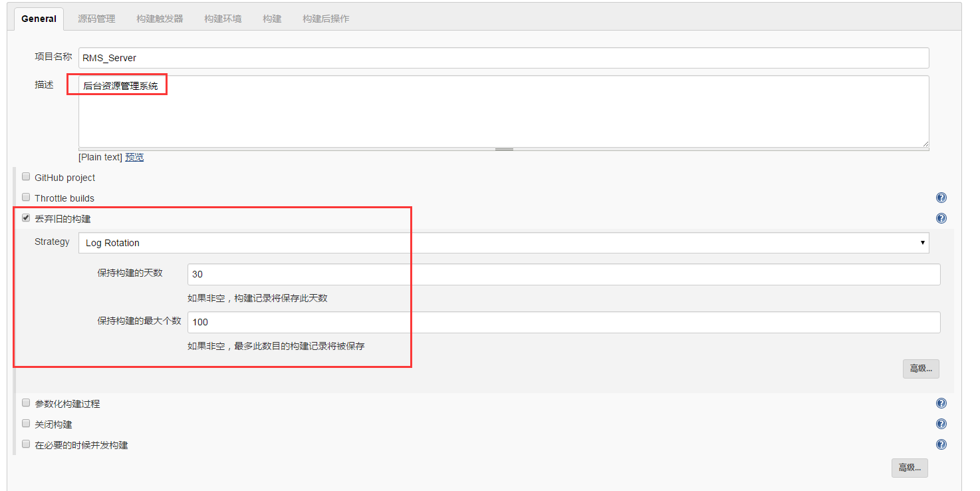The width and height of the screenshot is (980, 491).
Task: Open the 构建环境 tab
Action: [223, 19]
